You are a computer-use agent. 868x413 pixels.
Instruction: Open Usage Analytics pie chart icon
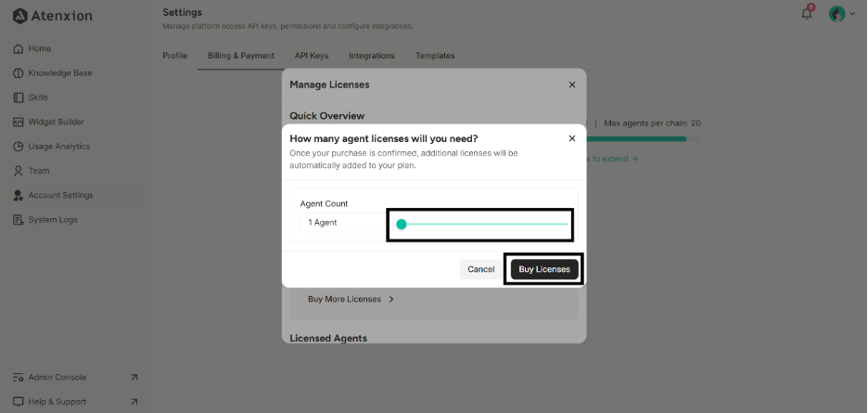19,147
